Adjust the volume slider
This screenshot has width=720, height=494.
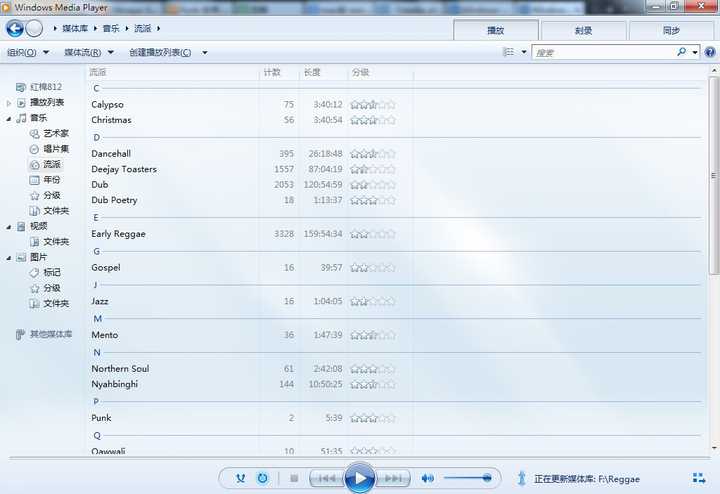click(x=467, y=478)
